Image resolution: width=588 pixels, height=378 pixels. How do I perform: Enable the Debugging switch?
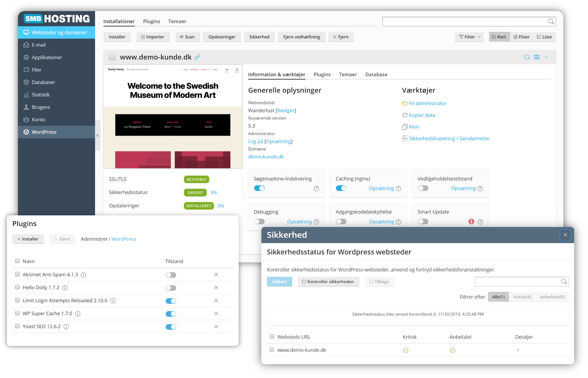pos(259,222)
